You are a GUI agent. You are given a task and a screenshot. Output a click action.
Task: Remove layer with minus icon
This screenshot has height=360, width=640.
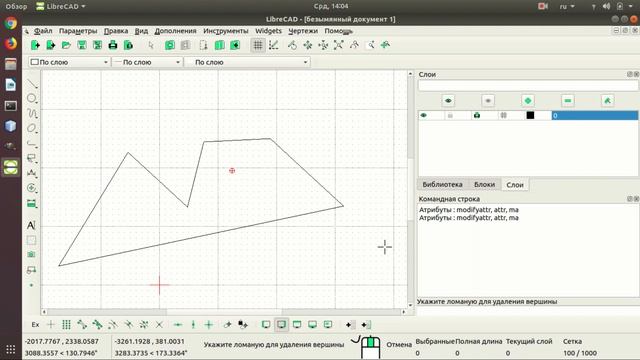coord(568,100)
